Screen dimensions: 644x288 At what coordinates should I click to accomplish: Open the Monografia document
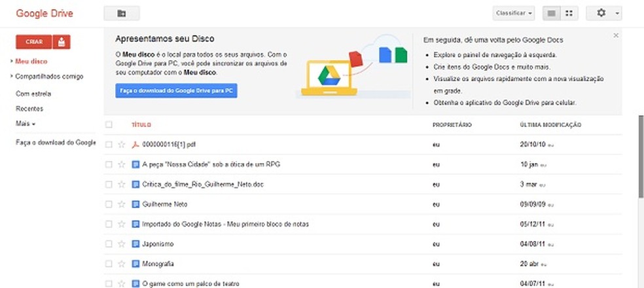click(x=158, y=264)
